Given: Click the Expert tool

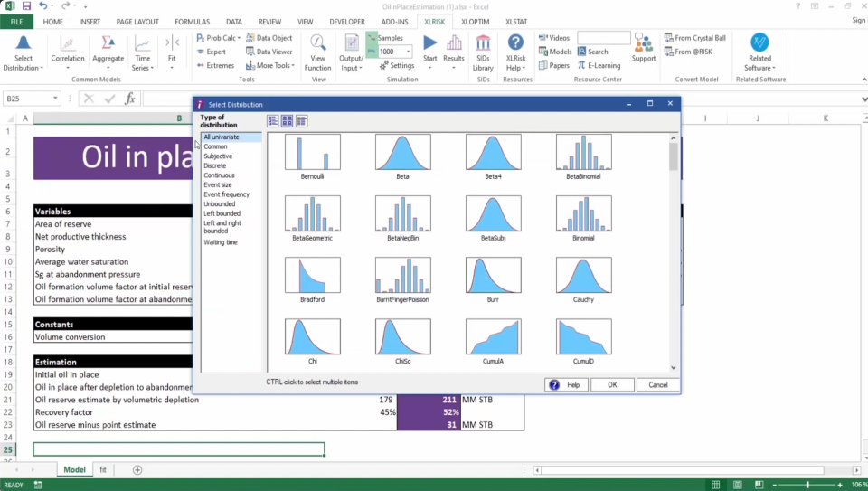Looking at the screenshot, I should click(211, 52).
